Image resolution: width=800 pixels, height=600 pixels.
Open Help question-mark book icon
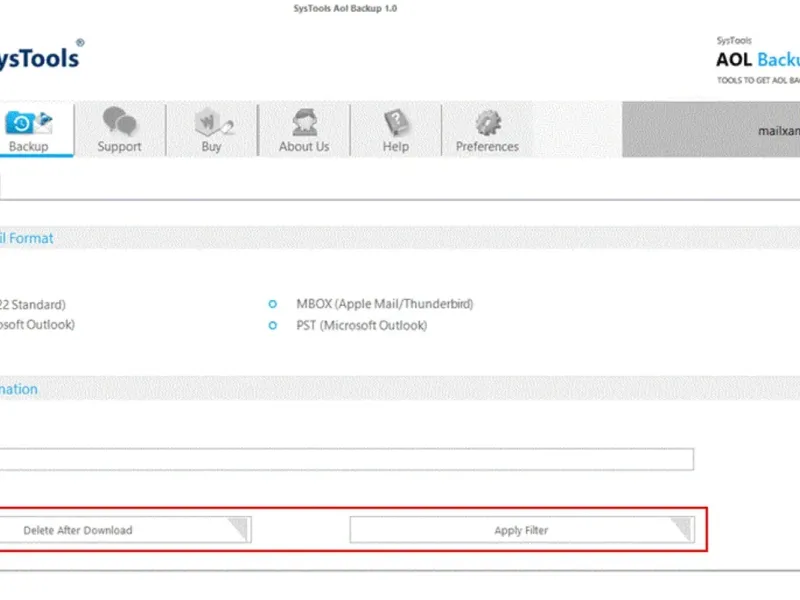coord(396,122)
